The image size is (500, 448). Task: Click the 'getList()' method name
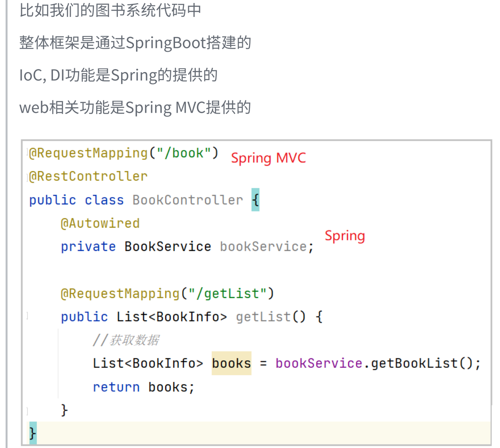pyautogui.click(x=271, y=317)
